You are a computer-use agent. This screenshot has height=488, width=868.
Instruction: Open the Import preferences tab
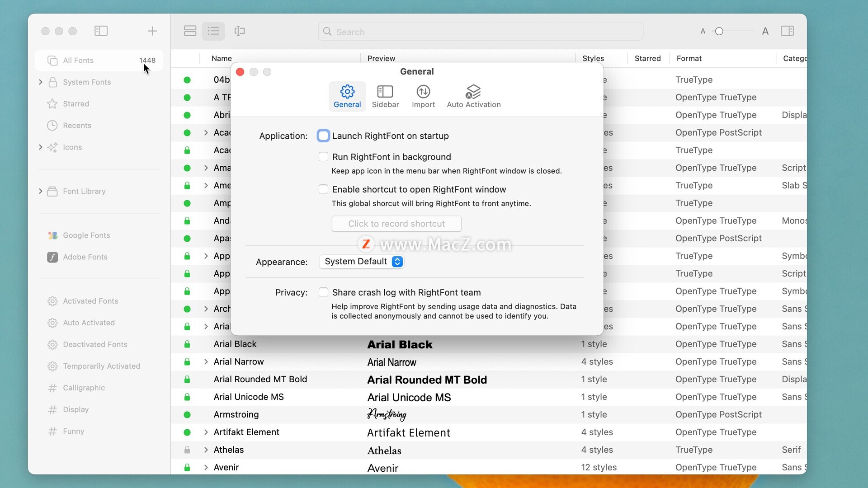tap(423, 96)
